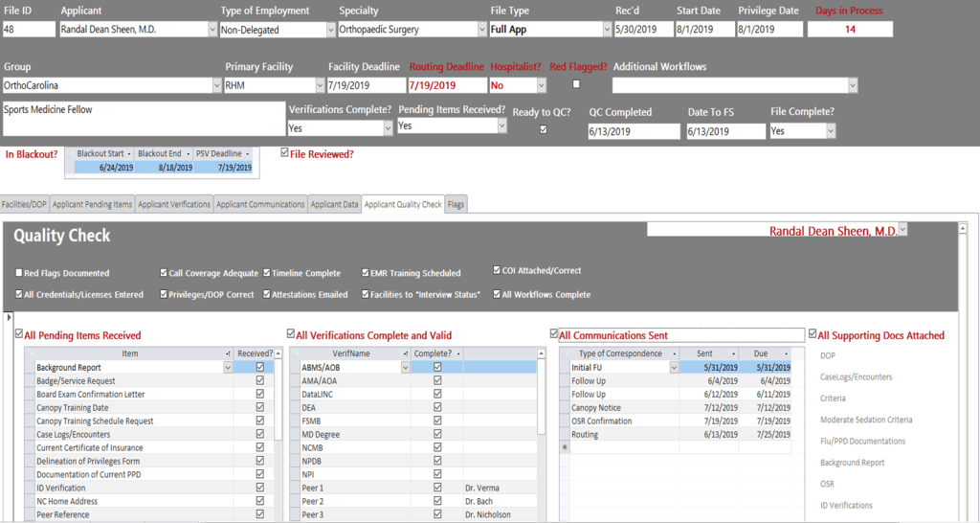Expand the Applicant name dropdown

212,30
